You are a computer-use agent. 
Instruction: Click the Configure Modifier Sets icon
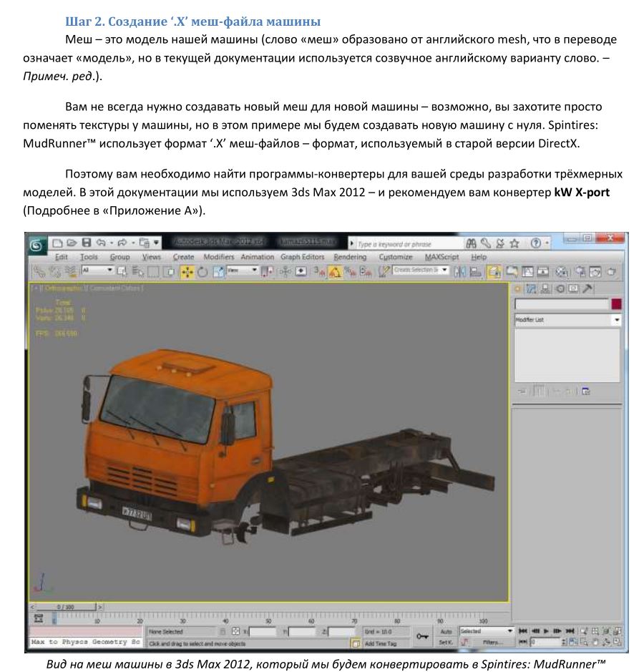click(585, 391)
